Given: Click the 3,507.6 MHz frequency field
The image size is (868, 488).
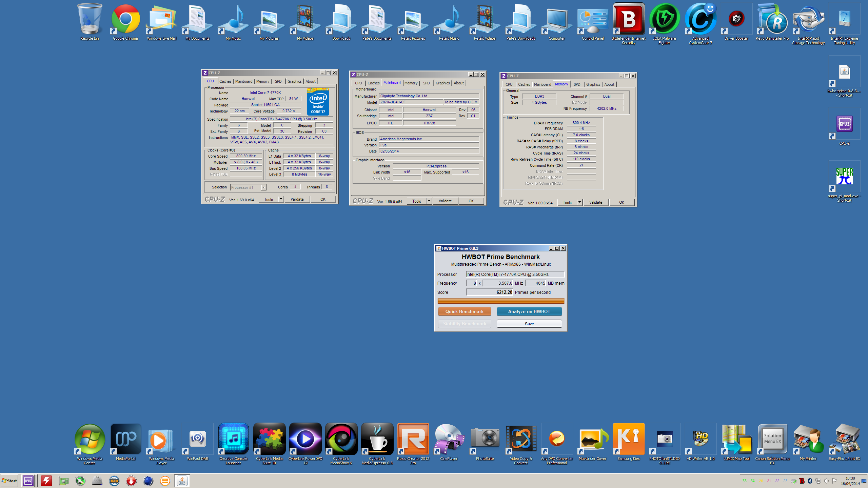Looking at the screenshot, I should 498,283.
